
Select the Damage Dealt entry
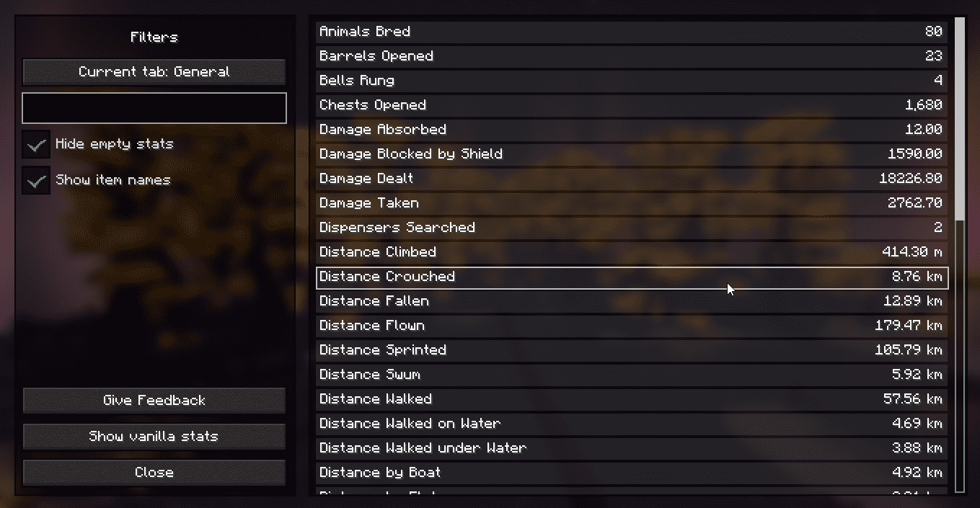(x=632, y=179)
